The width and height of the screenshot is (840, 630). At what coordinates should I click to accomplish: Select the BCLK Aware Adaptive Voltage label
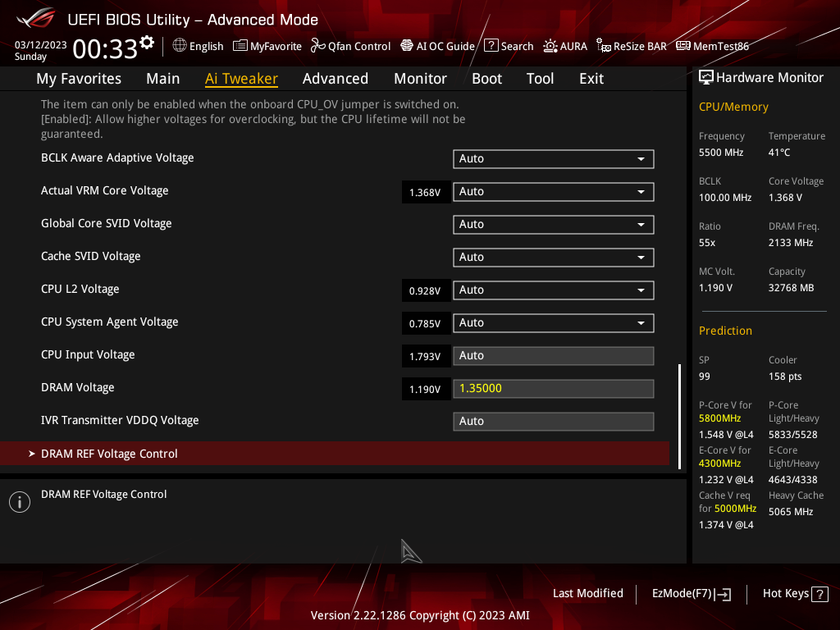(x=117, y=158)
